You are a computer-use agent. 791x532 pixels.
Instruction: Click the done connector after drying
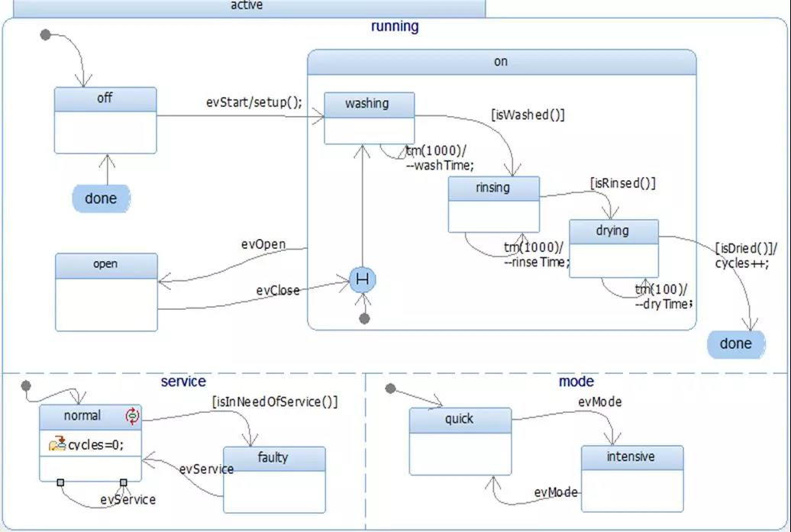tap(735, 343)
